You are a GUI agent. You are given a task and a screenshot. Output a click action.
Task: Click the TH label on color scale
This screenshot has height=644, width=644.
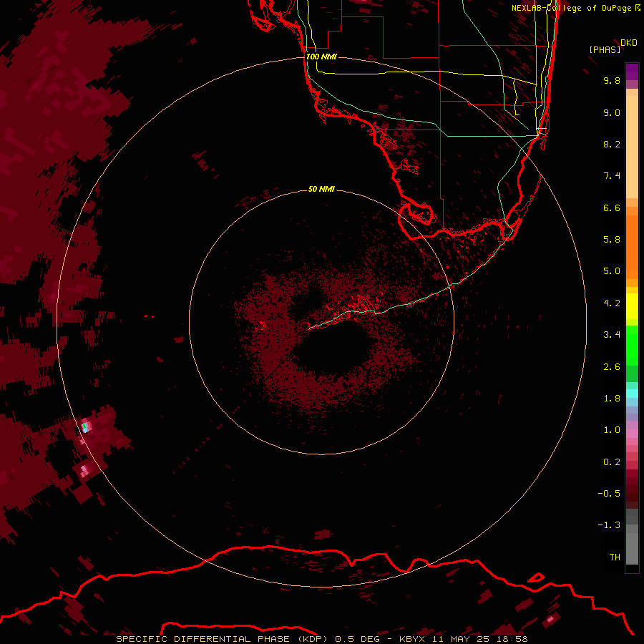point(615,557)
